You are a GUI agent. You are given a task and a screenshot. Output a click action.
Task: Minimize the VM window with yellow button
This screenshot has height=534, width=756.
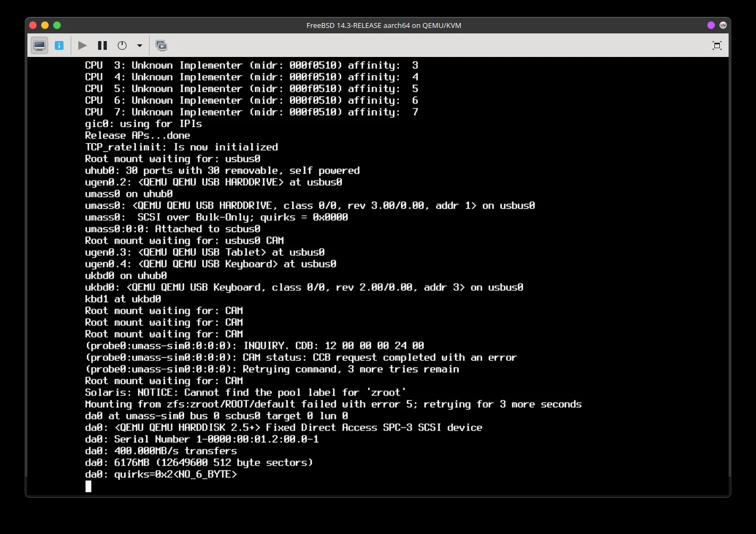[x=45, y=25]
